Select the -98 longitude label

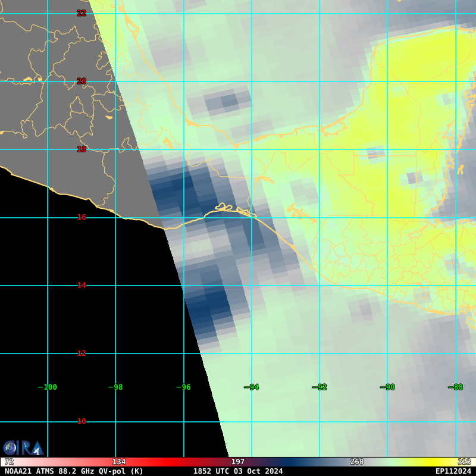115,387
